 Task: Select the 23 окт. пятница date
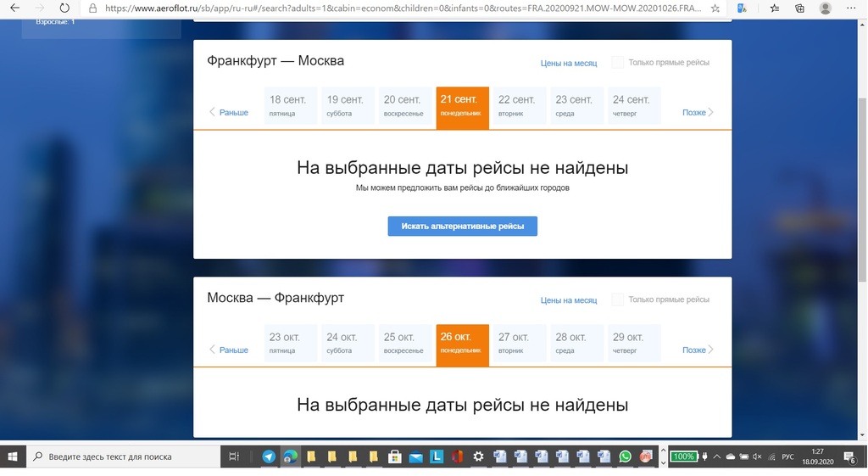(x=290, y=344)
